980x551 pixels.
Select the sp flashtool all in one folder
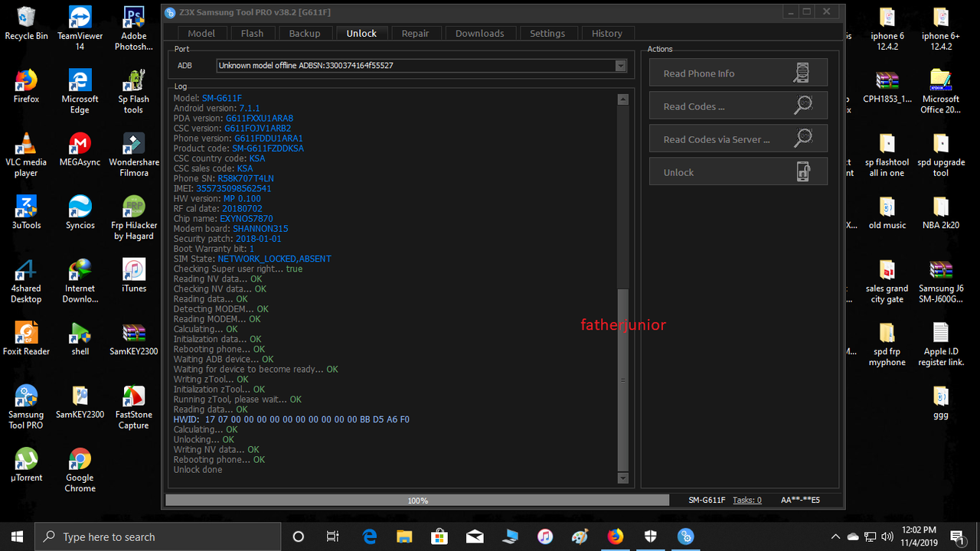[887, 155]
